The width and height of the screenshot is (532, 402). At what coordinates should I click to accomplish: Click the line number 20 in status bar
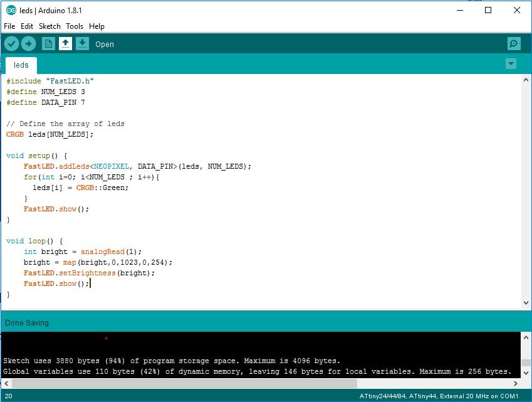pos(9,396)
